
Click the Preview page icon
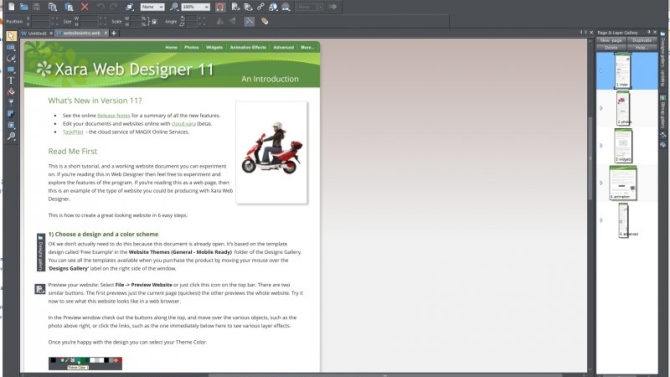[x=235, y=7]
